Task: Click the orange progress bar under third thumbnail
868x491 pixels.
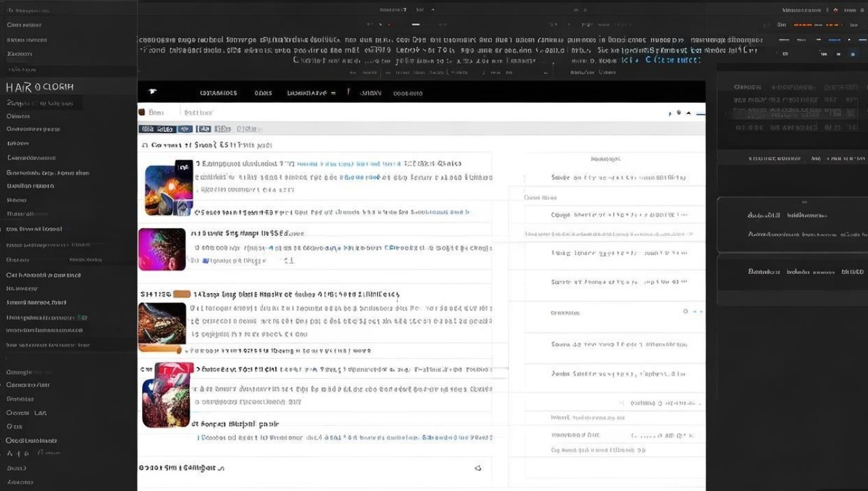Action: click(x=161, y=348)
